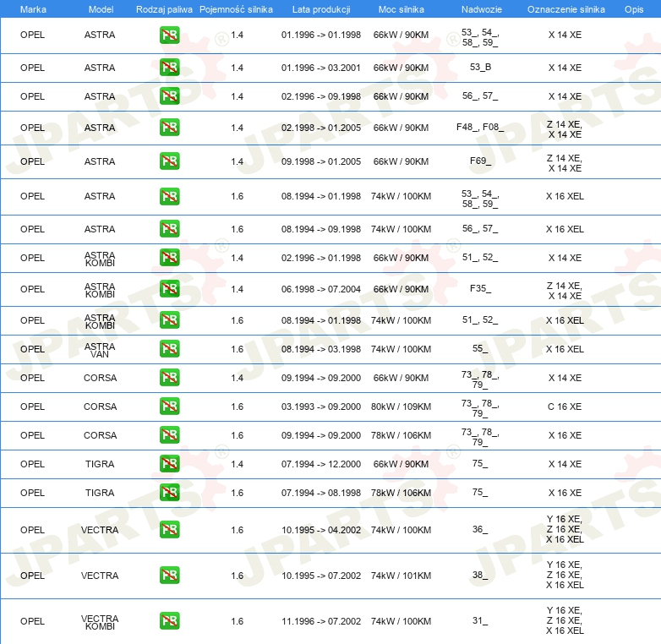This screenshot has width=661, height=644.
Task: Click the Moc silnika column header
Action: [x=402, y=9]
